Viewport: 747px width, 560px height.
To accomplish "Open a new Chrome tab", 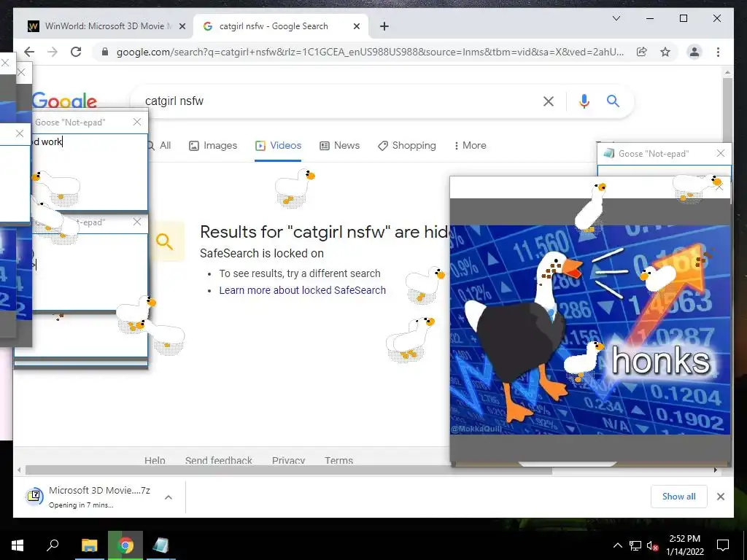I will tap(384, 26).
